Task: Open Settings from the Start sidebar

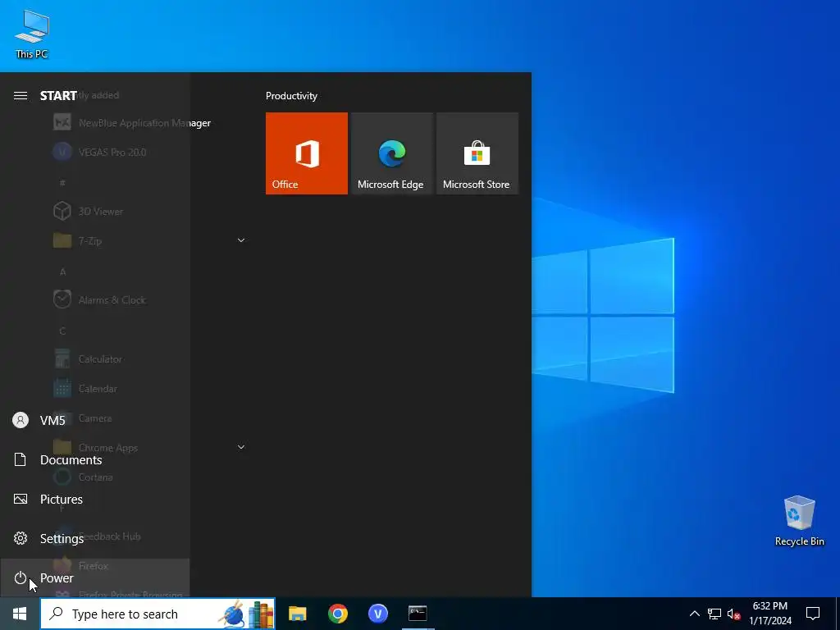Action: (x=95, y=538)
